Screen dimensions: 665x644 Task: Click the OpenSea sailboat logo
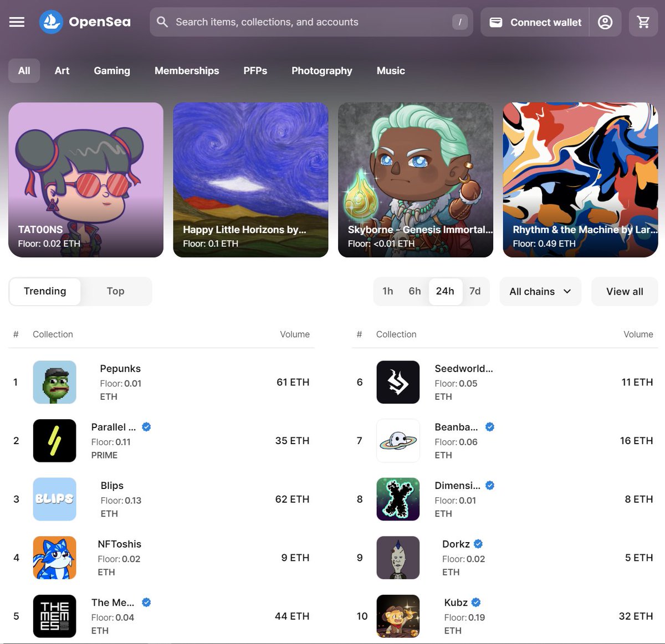(51, 22)
